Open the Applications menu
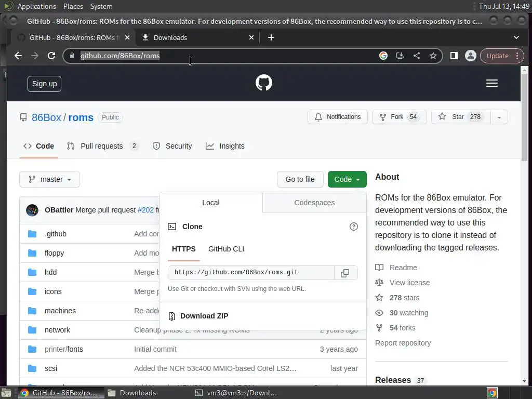The height and width of the screenshot is (399, 532). pos(37,6)
